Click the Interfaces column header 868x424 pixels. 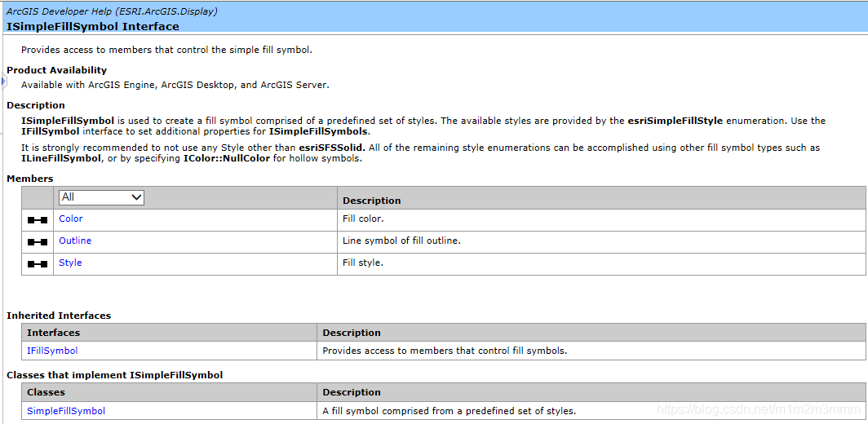(x=170, y=333)
